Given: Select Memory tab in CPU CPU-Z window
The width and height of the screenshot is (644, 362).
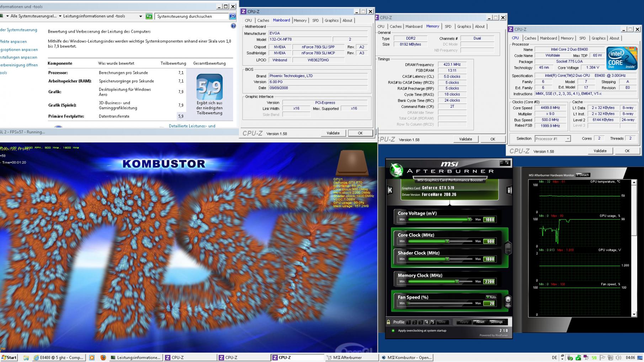Looking at the screenshot, I should 567,38.
